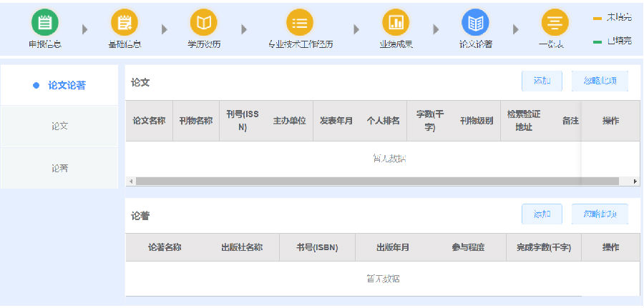Click 忽略此项 button in the 论文 section
This screenshot has height=308, width=644.
tap(600, 81)
